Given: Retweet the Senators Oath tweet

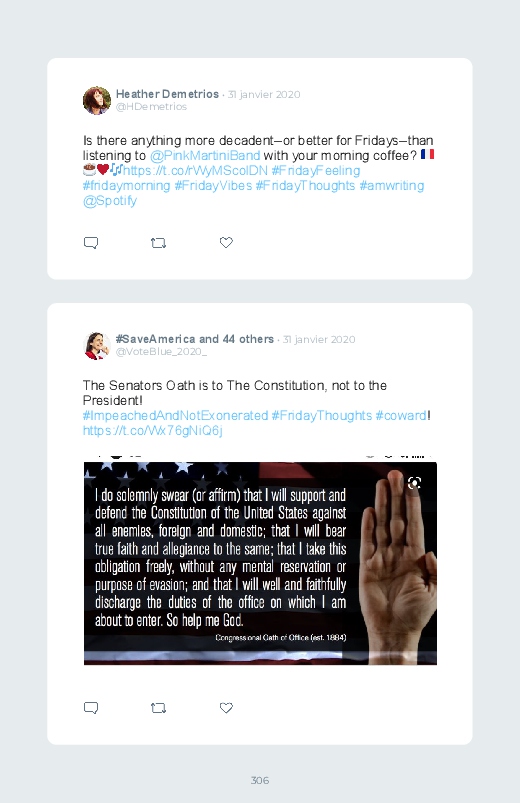Looking at the screenshot, I should (158, 708).
